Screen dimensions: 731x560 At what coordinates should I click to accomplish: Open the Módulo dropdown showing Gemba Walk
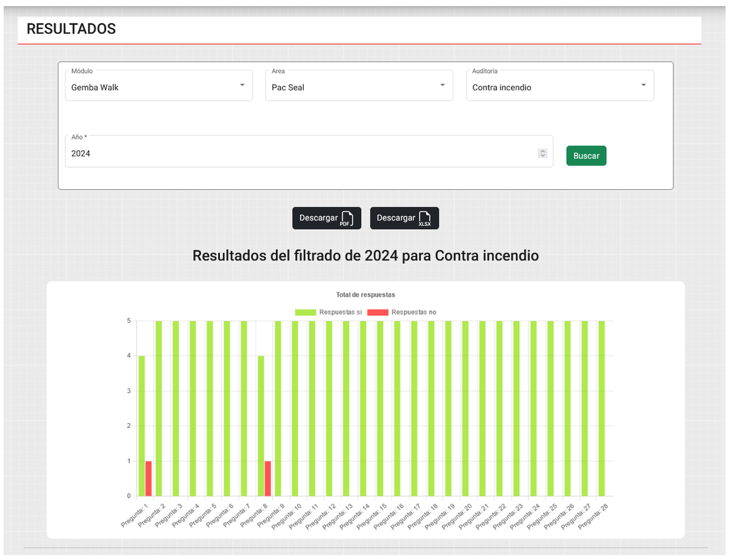[x=159, y=85]
